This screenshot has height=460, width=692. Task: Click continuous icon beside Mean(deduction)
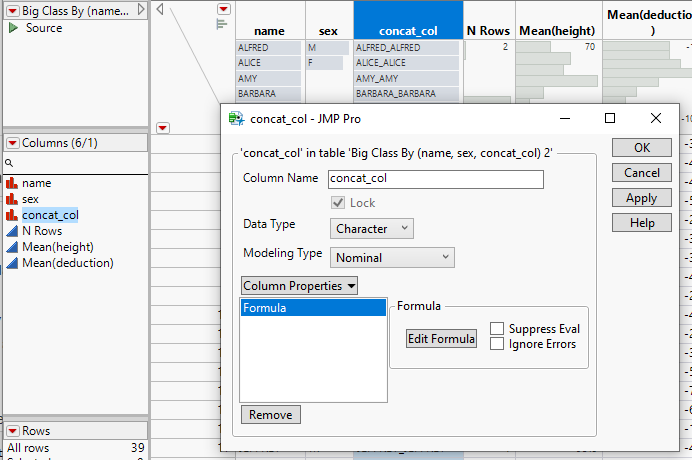(x=12, y=262)
